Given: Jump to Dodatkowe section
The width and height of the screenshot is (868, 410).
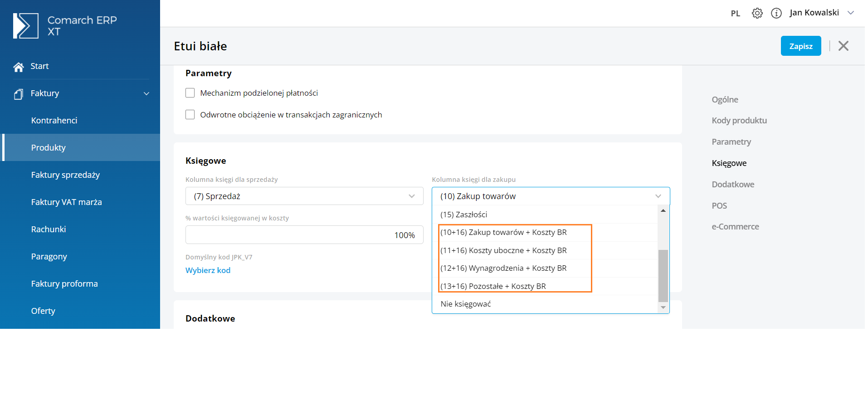Looking at the screenshot, I should pos(733,185).
